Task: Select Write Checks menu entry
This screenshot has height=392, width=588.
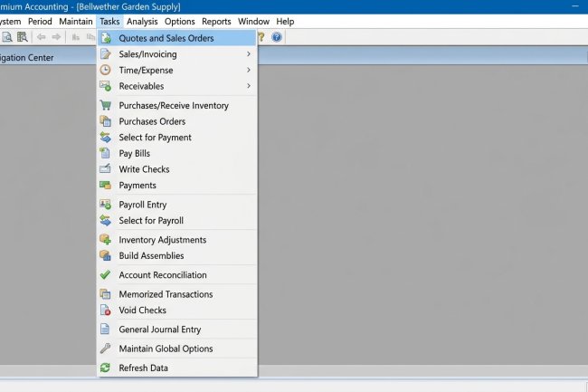Action: tap(177, 169)
